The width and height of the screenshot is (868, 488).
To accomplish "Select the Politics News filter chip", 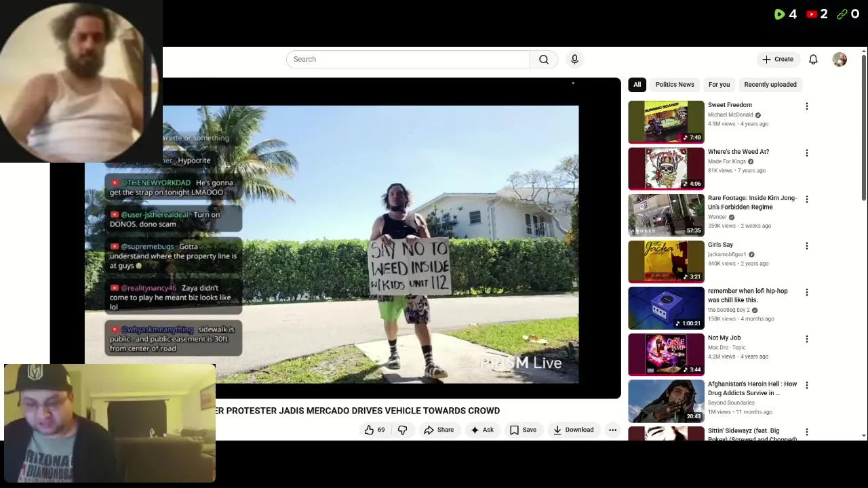I will [x=675, y=85].
